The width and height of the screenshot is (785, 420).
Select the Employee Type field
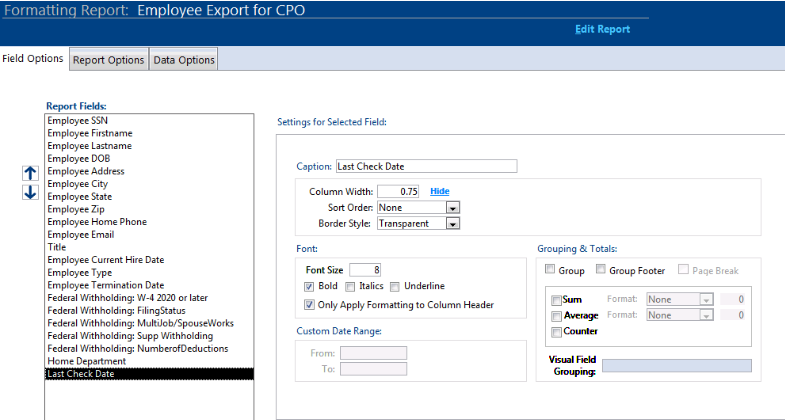click(x=149, y=273)
